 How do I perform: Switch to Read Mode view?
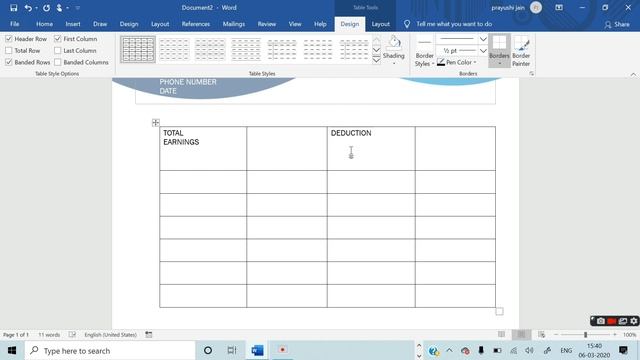coord(502,335)
